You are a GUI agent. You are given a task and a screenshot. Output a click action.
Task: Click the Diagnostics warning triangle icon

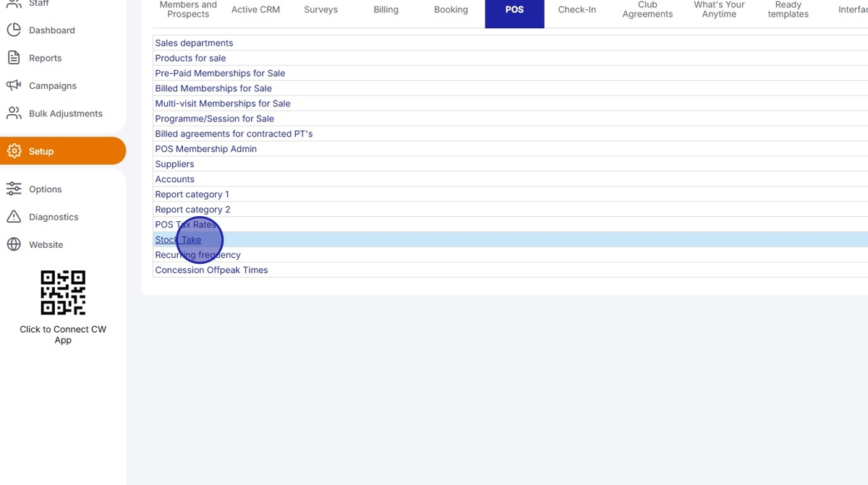(14, 217)
